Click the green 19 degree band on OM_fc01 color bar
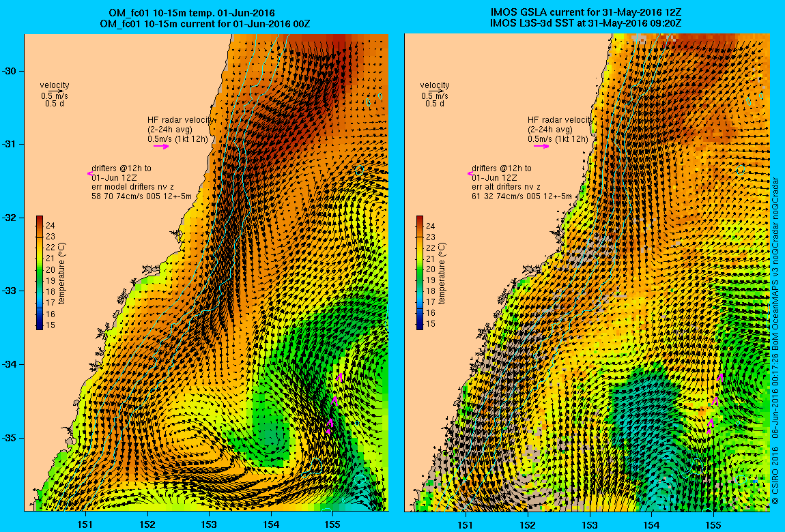The height and width of the screenshot is (532, 785). [40, 281]
